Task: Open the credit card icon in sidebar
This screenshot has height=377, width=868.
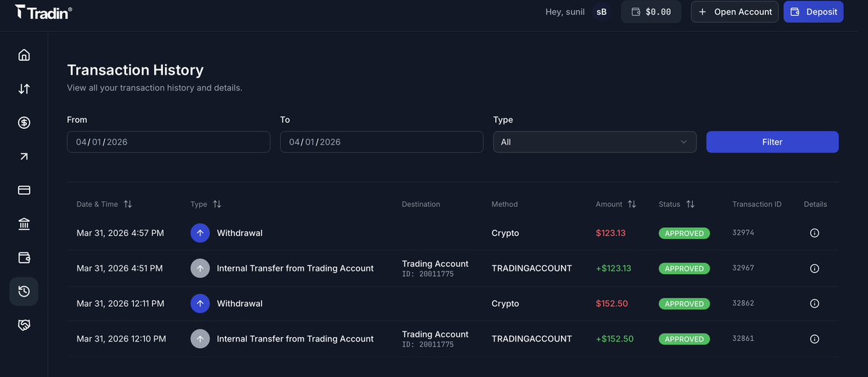Action: pyautogui.click(x=24, y=190)
